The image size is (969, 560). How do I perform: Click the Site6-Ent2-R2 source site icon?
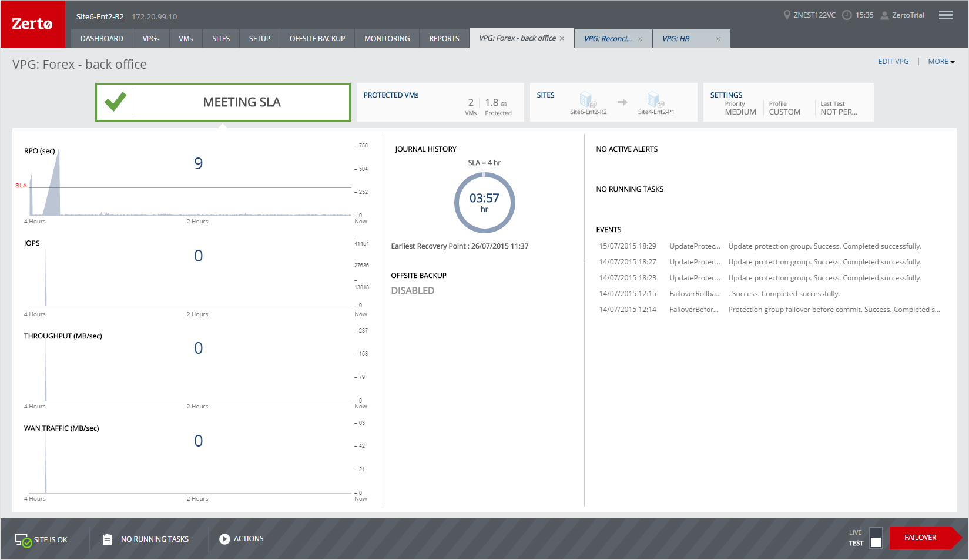tap(588, 99)
